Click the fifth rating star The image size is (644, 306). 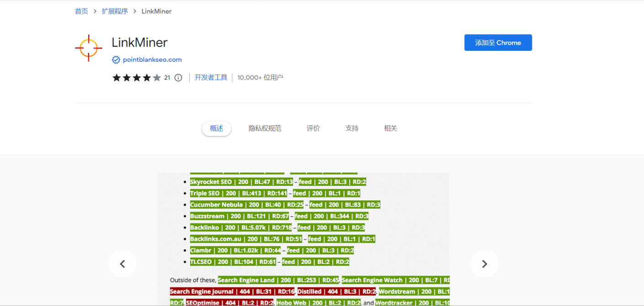[156, 77]
